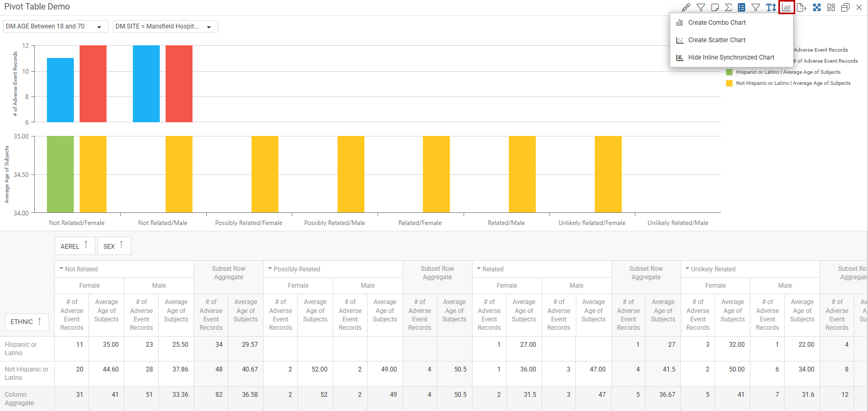Click the first blue bar in Not Related/Female
The height and width of the screenshot is (411, 868).
click(x=60, y=90)
